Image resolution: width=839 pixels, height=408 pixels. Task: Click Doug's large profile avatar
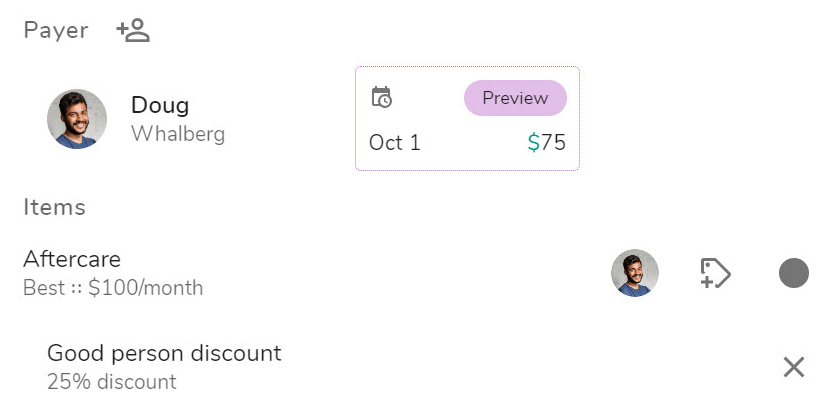(77, 119)
